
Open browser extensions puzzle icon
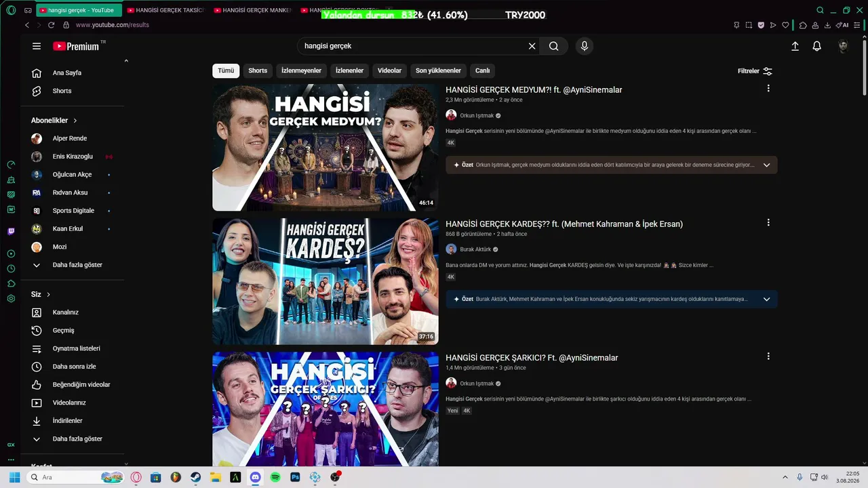[x=803, y=25]
